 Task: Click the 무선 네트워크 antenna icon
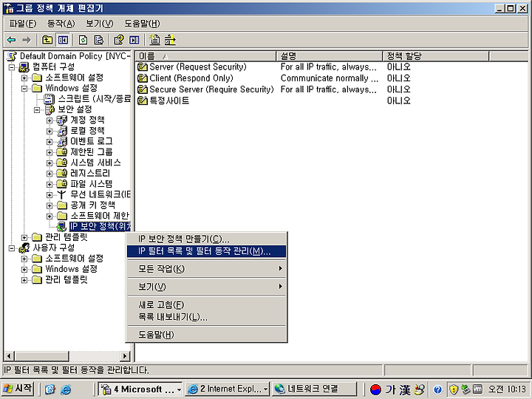click(61, 194)
